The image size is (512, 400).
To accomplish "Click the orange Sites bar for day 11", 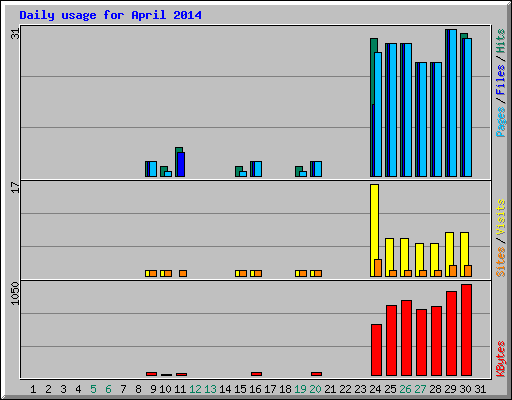I will (x=183, y=273).
